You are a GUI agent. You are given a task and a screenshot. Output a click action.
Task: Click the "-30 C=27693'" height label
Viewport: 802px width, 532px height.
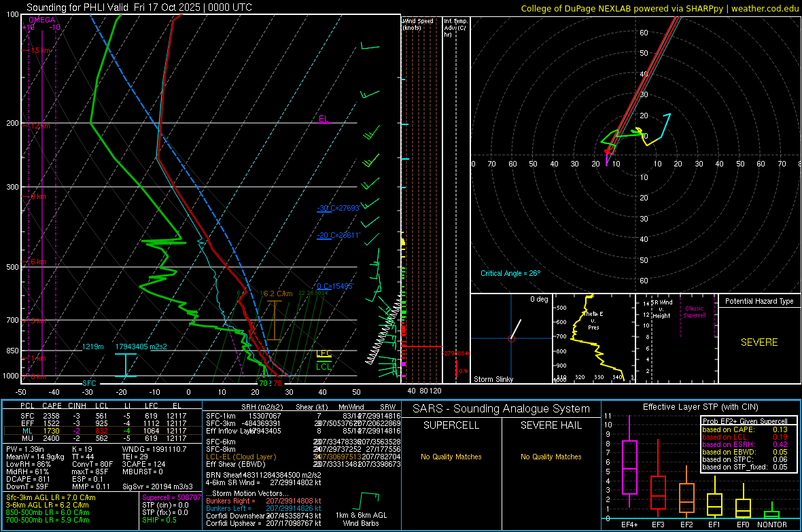[338, 208]
